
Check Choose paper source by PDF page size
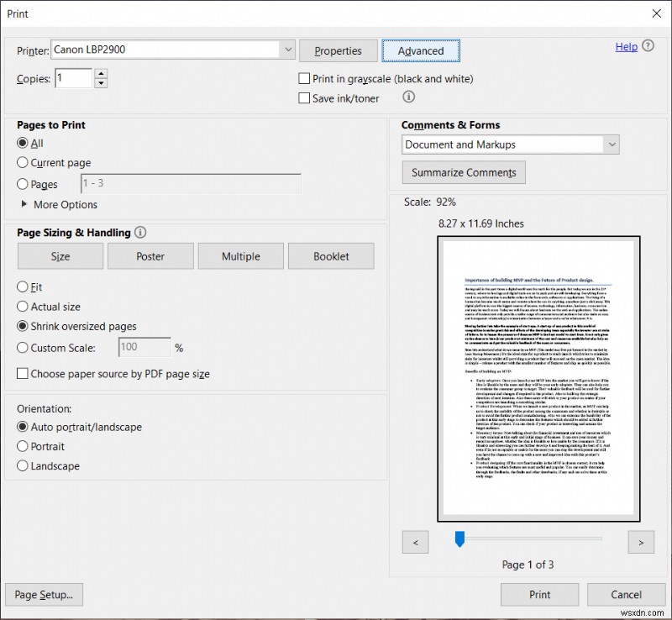[22, 374]
